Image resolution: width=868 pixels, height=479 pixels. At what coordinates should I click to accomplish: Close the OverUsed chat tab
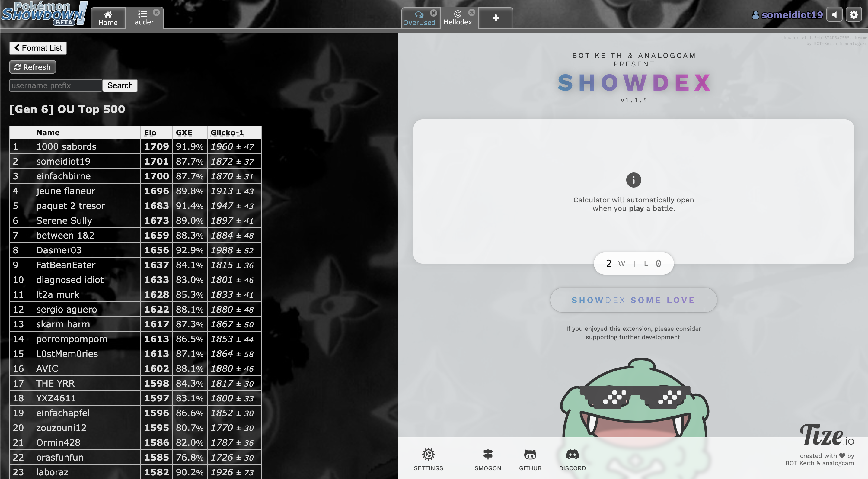[434, 13]
